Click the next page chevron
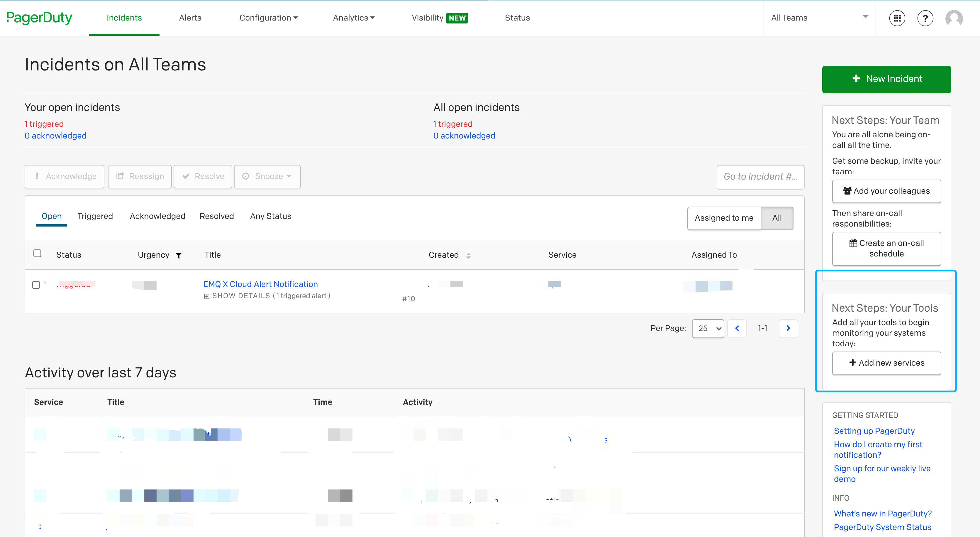Viewport: 980px width, 537px height. [x=788, y=328]
